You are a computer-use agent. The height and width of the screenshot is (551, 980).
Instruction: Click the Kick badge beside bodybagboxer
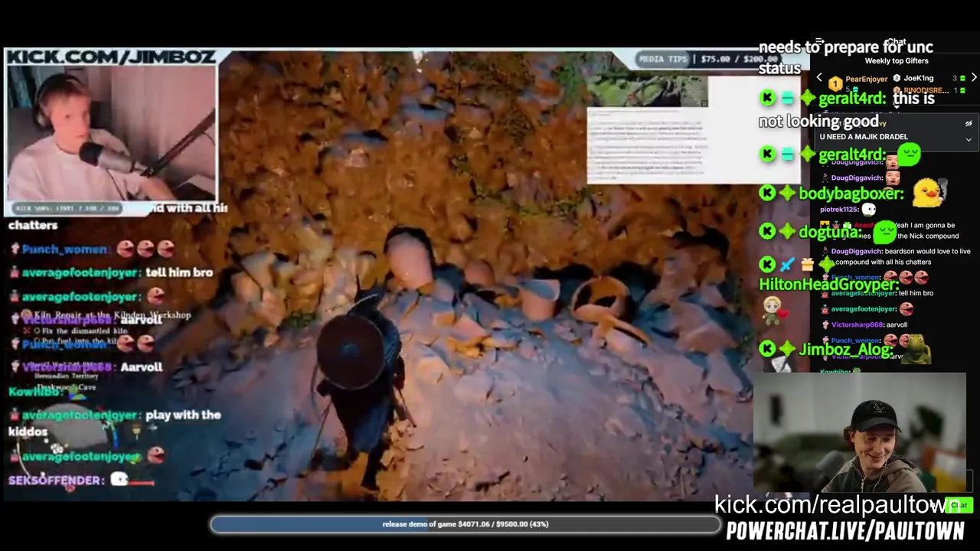point(767,193)
